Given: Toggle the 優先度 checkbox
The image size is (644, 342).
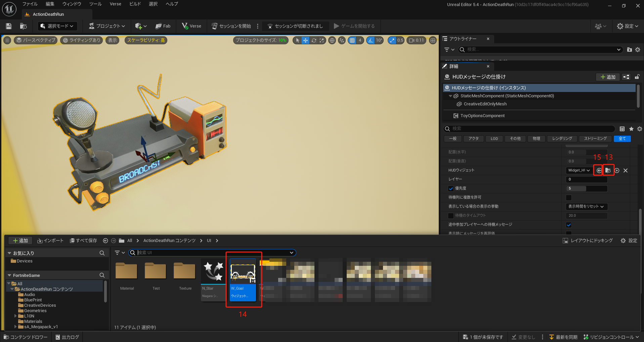Looking at the screenshot, I should click(451, 189).
